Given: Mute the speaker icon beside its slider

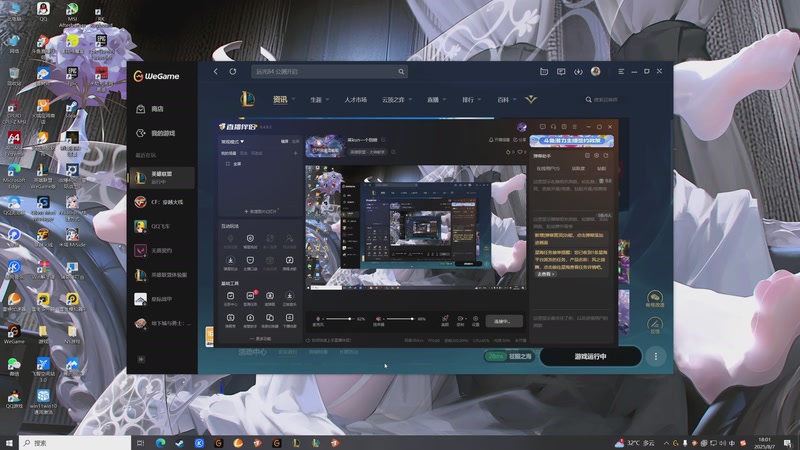Looking at the screenshot, I should [x=378, y=318].
